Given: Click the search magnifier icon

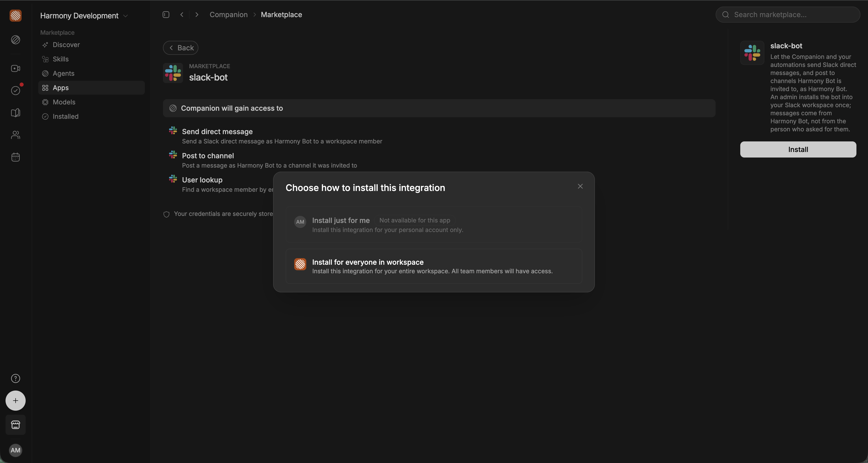Looking at the screenshot, I should (726, 15).
